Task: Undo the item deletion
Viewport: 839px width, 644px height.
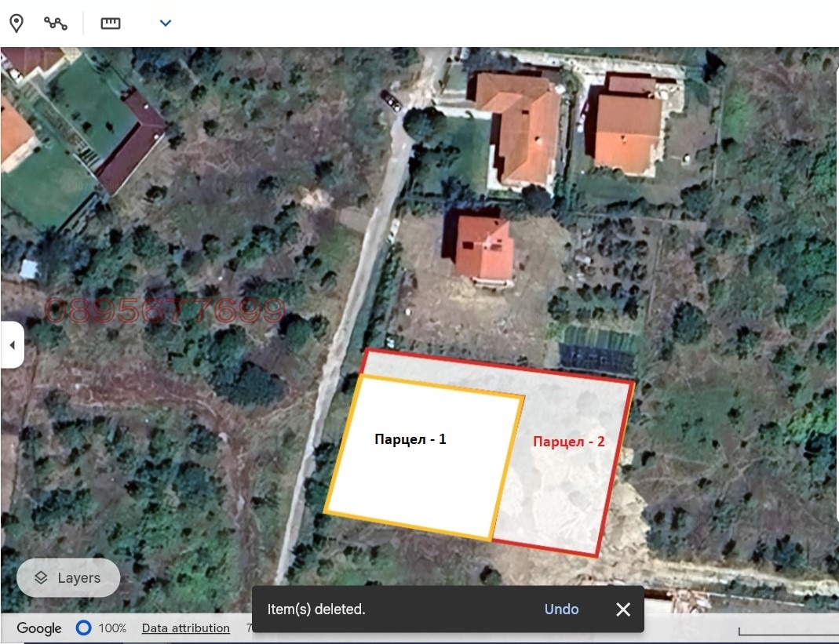Action: click(x=561, y=609)
